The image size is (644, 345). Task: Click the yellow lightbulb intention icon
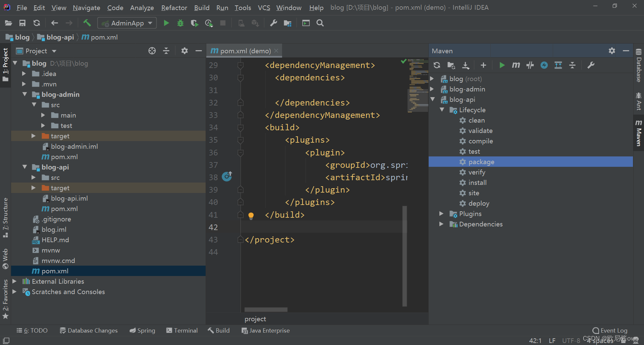[x=251, y=216]
